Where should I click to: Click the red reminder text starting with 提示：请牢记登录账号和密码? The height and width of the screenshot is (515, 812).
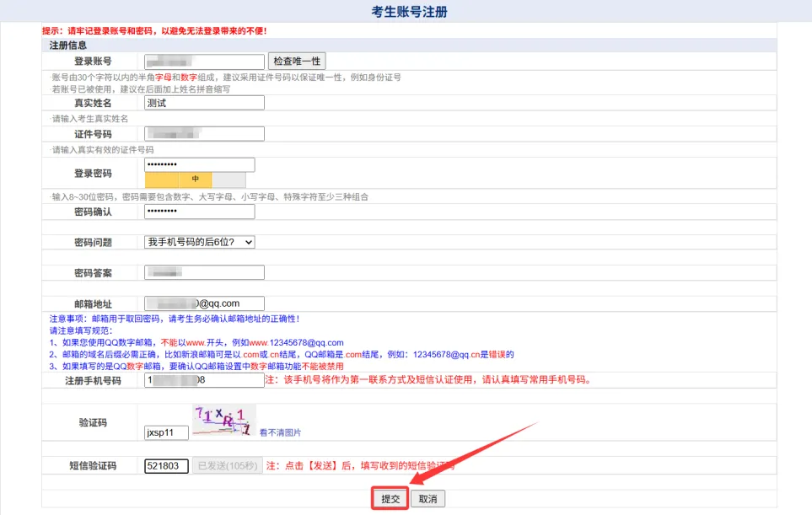coord(154,31)
